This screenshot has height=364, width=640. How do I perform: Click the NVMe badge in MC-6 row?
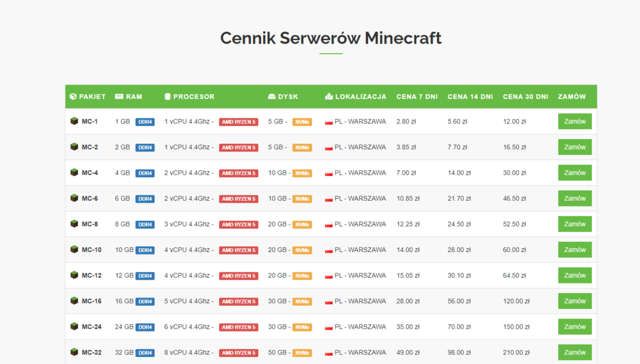[302, 199]
